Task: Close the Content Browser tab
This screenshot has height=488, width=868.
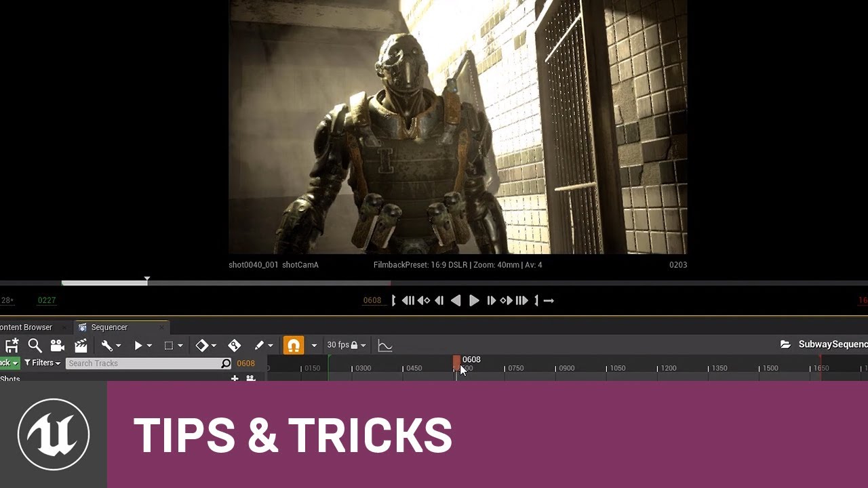Action: click(66, 327)
